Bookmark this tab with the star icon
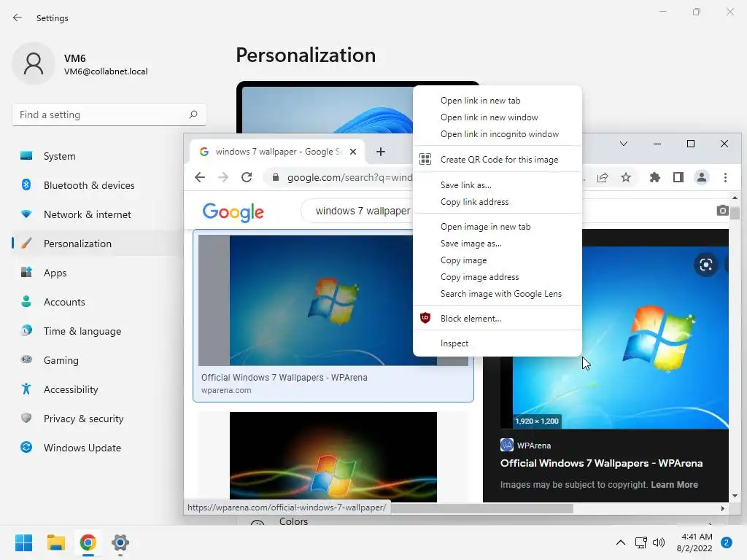The width and height of the screenshot is (747, 560). [x=625, y=178]
